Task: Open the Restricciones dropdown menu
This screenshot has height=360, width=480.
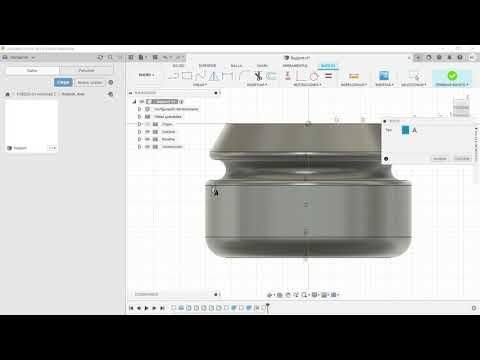Action: 307,85
